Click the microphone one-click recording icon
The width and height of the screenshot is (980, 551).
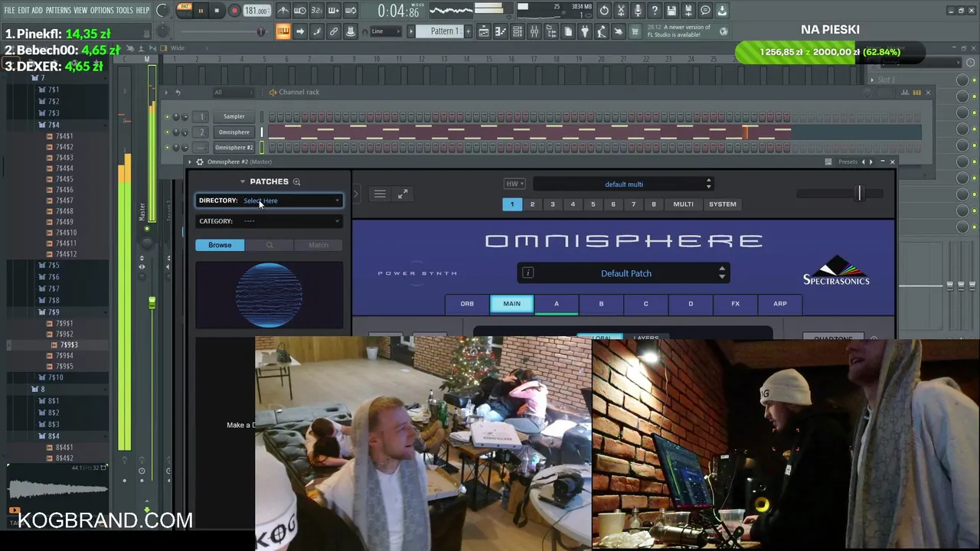(x=638, y=11)
